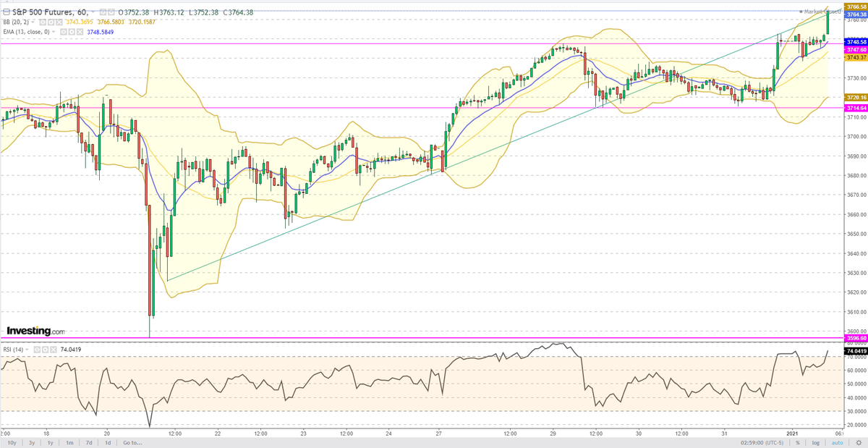This screenshot has width=868, height=448.
Task: Open the BB indicator settings gear
Action: coord(50,22)
